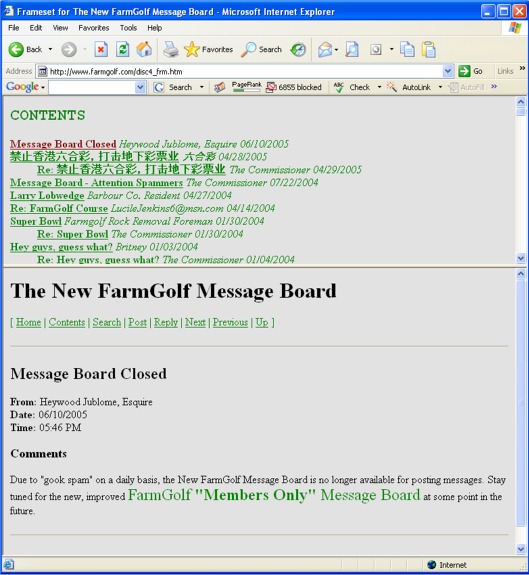Open the Tools menu
The image size is (529, 575).
(128, 28)
